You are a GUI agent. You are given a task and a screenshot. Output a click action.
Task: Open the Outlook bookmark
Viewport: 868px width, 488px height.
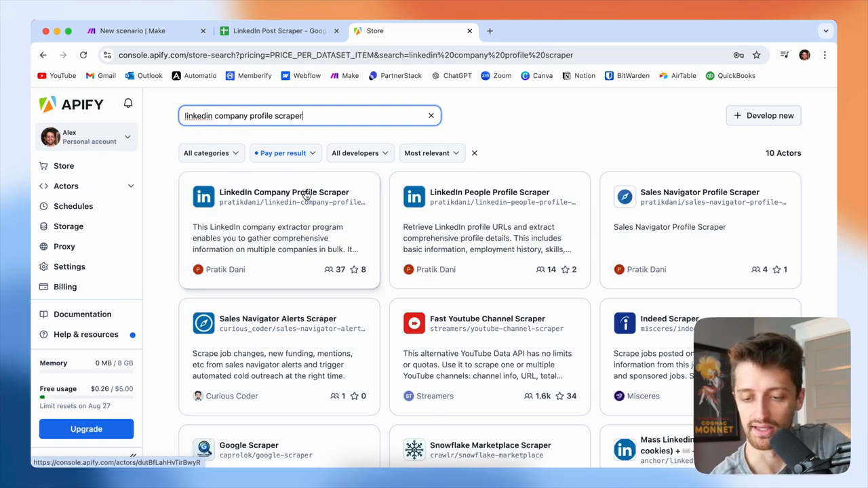[x=144, y=76]
